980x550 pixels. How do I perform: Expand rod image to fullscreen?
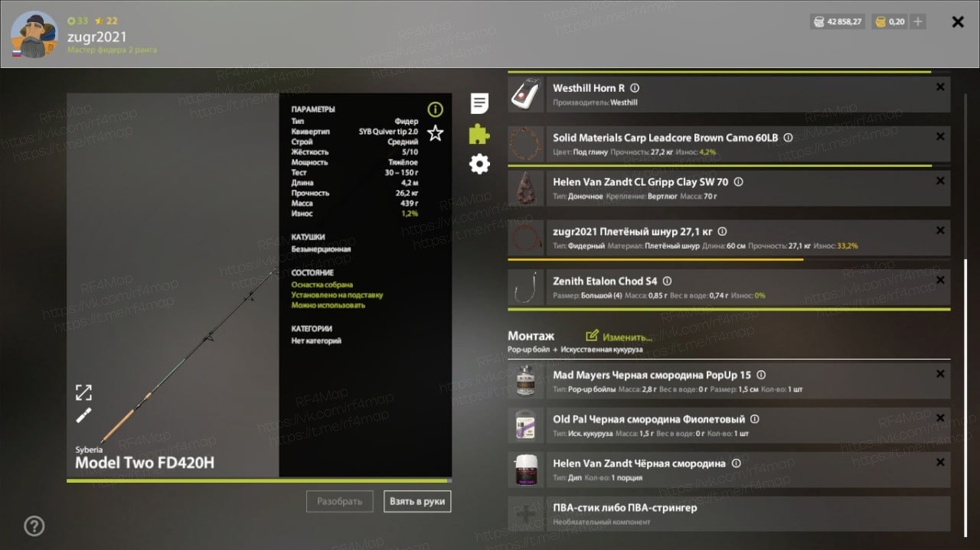tap(83, 392)
